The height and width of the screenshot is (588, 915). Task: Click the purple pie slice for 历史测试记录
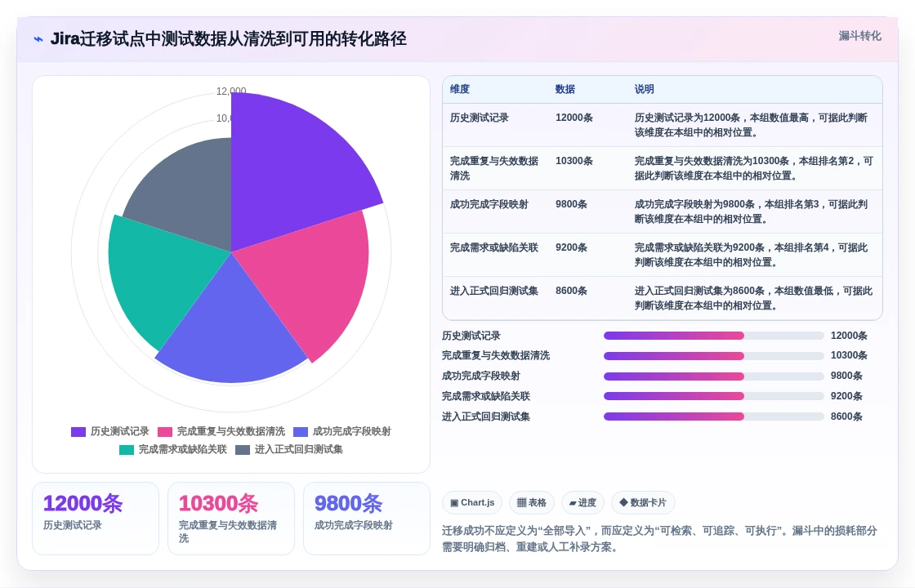(x=292, y=169)
